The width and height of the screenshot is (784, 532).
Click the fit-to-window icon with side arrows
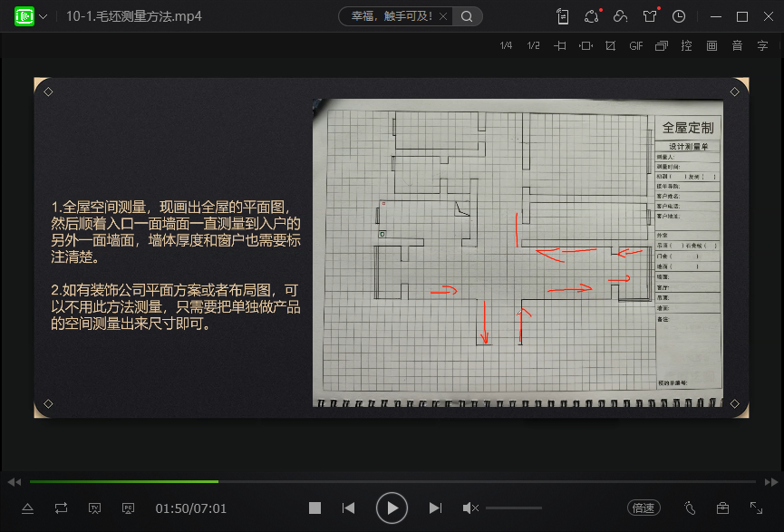click(x=586, y=46)
